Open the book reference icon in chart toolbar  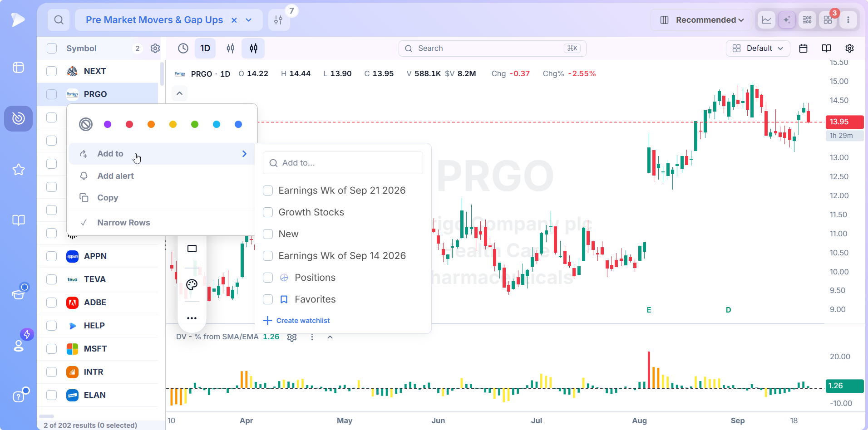click(x=826, y=49)
